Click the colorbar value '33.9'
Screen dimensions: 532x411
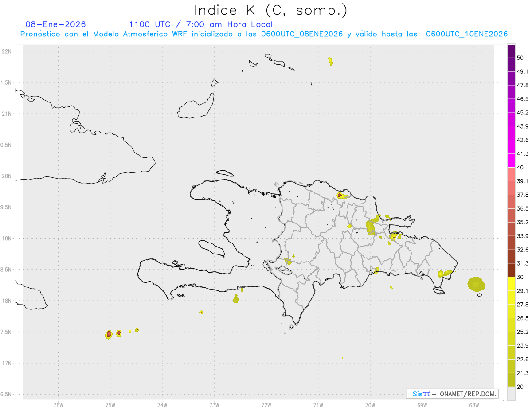click(523, 236)
